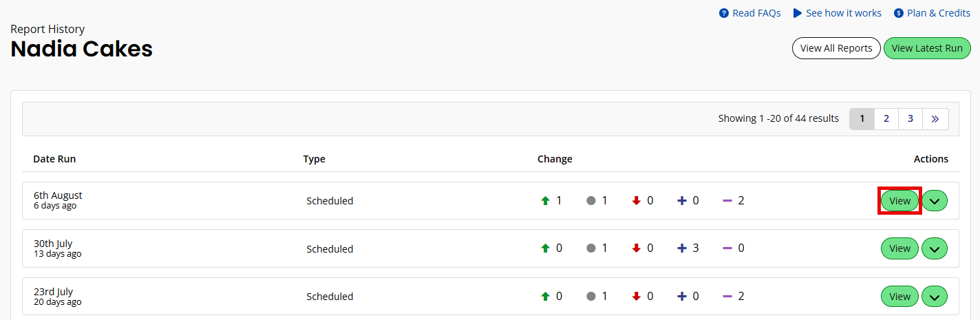Open the Read FAQs question icon
The height and width of the screenshot is (320, 980).
724,13
